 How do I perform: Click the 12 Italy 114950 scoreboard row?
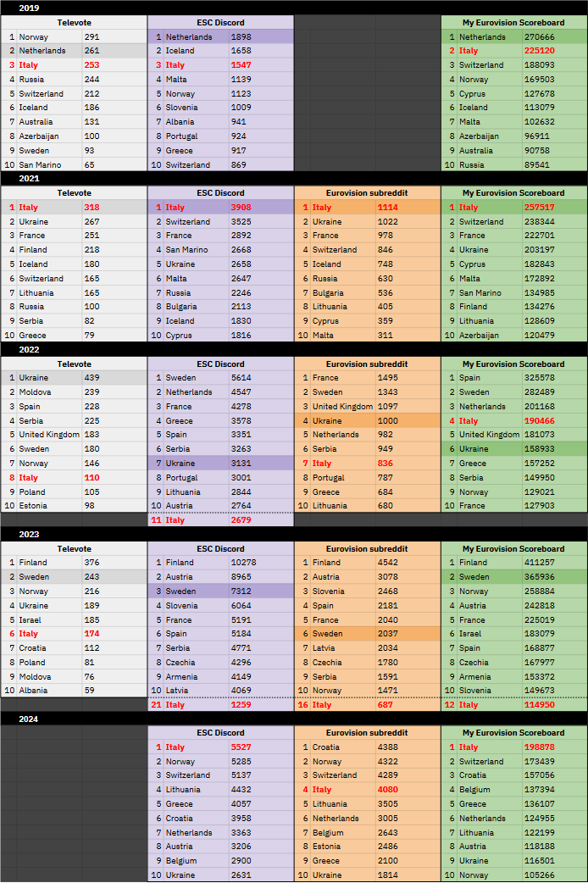tap(514, 705)
